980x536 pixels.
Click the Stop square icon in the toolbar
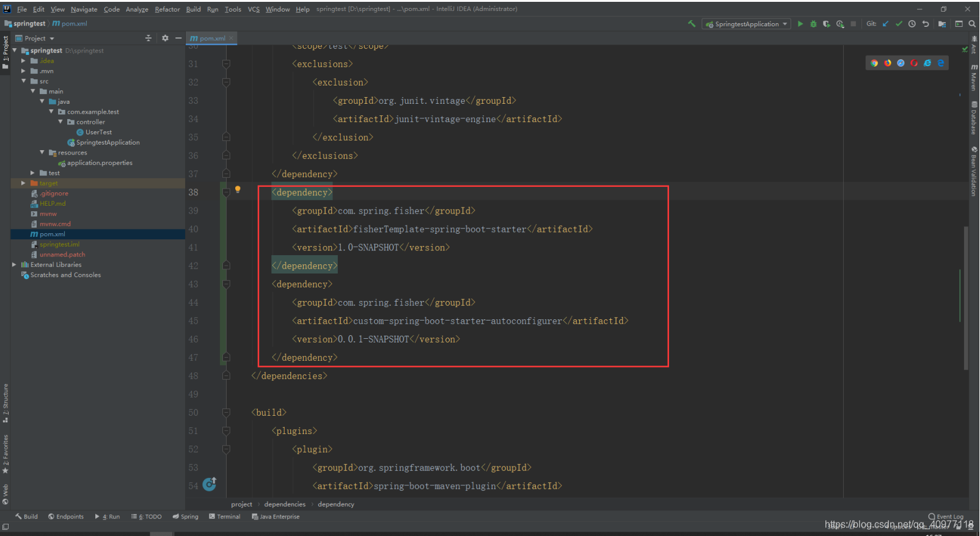point(854,24)
